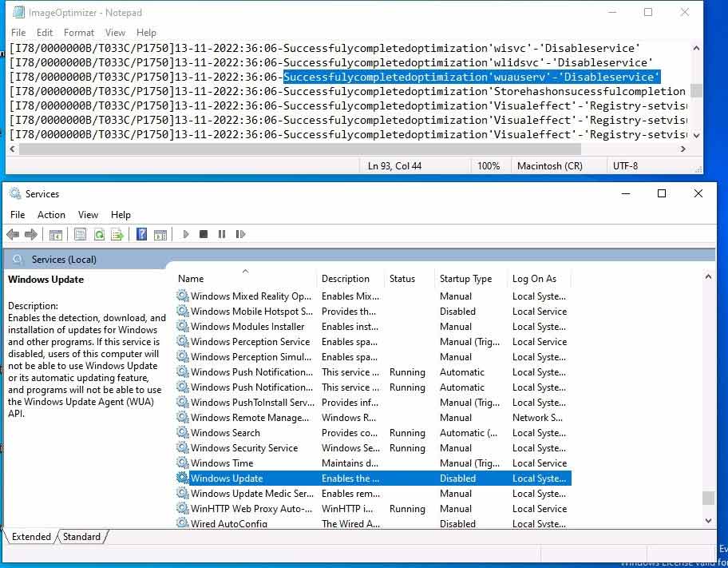Select Services (Local) node icon
The height and width of the screenshot is (568, 728).
(x=18, y=260)
